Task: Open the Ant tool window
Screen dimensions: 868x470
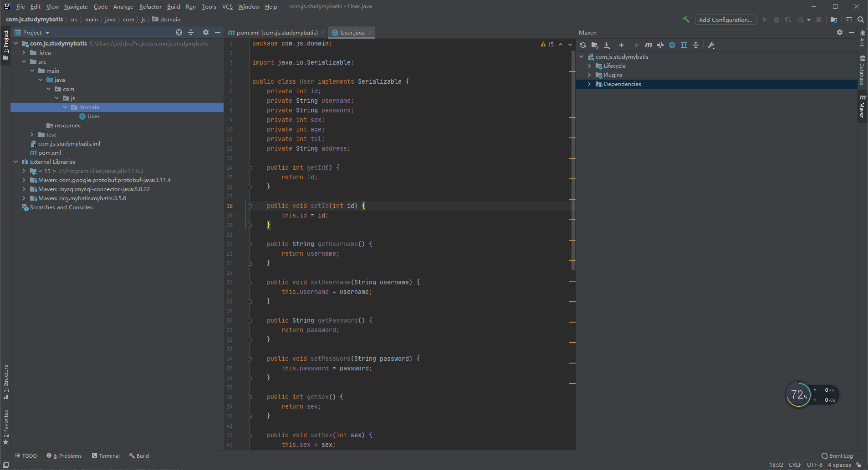Action: click(863, 38)
